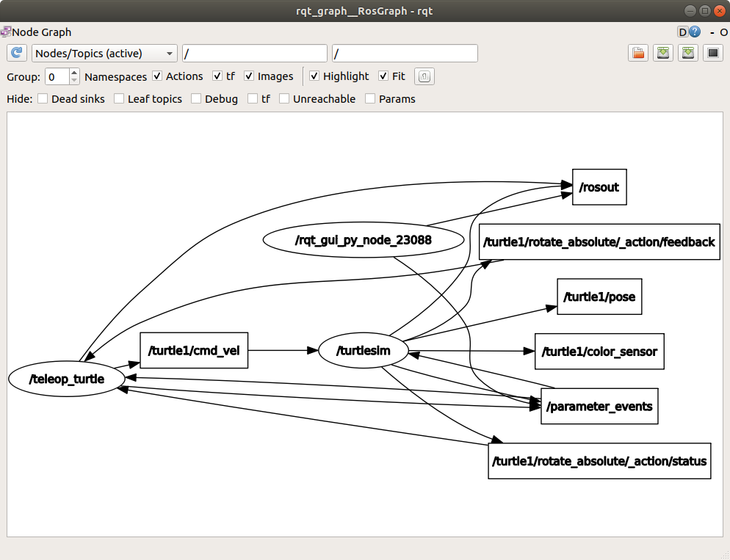
Task: Select the /turtlesim node in graph
Action: coord(363,351)
